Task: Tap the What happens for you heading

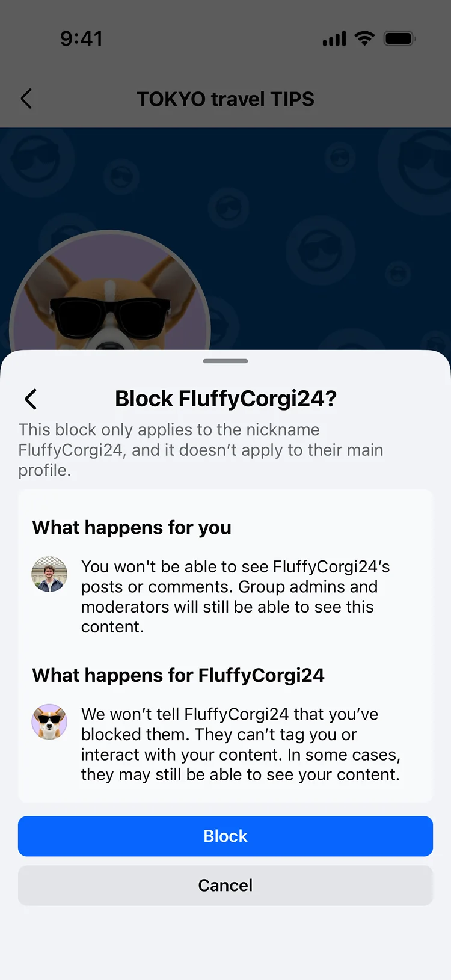Action: pos(132,527)
